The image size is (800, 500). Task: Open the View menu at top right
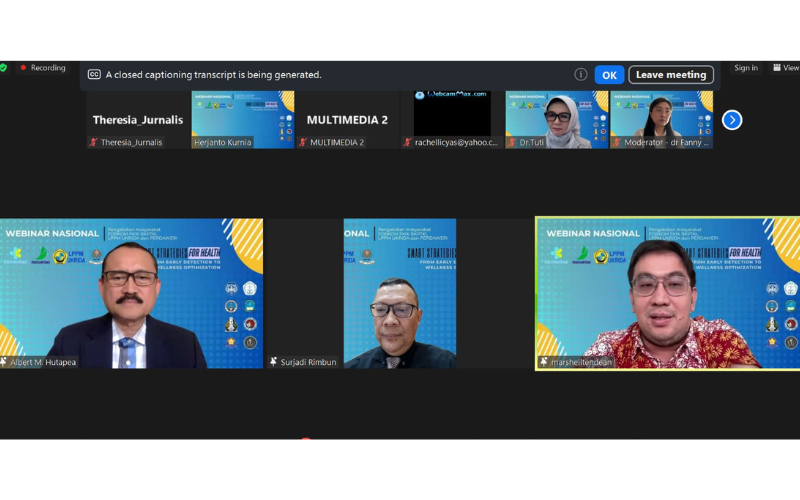point(785,68)
